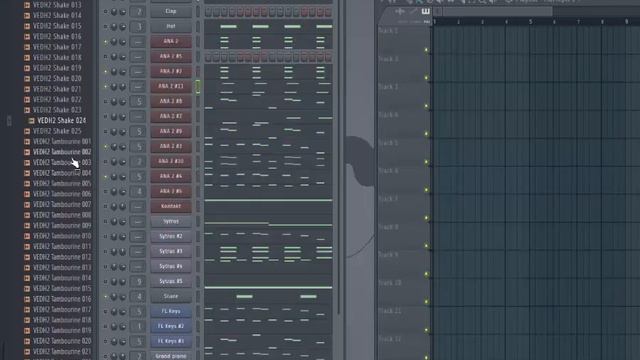Open the ANA 2 #11 channel button

click(x=171, y=87)
